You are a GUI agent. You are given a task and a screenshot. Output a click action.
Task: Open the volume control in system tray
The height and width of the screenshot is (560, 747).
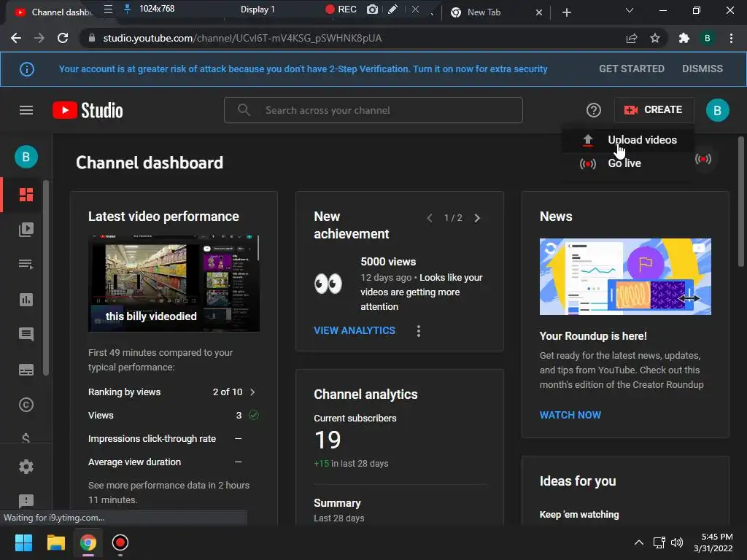pyautogui.click(x=677, y=542)
